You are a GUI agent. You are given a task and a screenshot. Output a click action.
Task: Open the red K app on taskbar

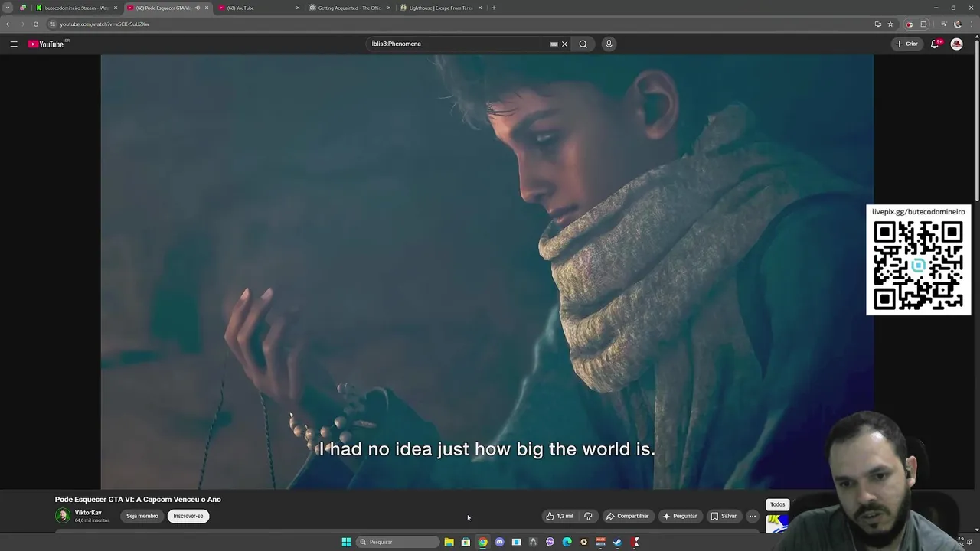click(x=635, y=542)
